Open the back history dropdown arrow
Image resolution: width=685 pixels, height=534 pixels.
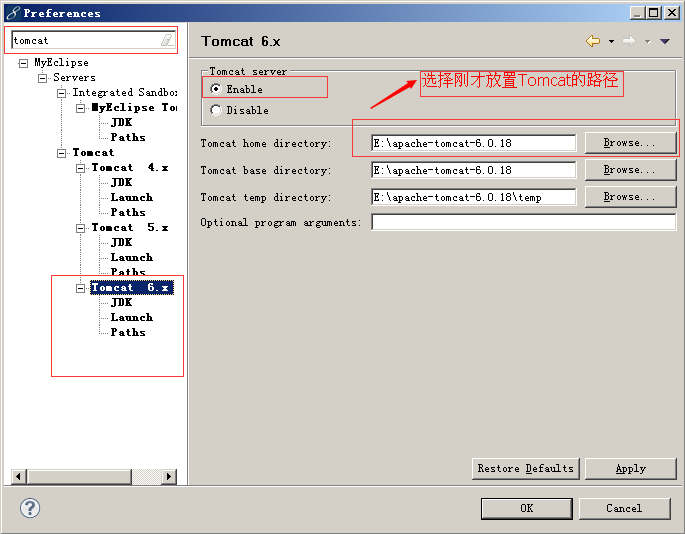pyautogui.click(x=611, y=42)
